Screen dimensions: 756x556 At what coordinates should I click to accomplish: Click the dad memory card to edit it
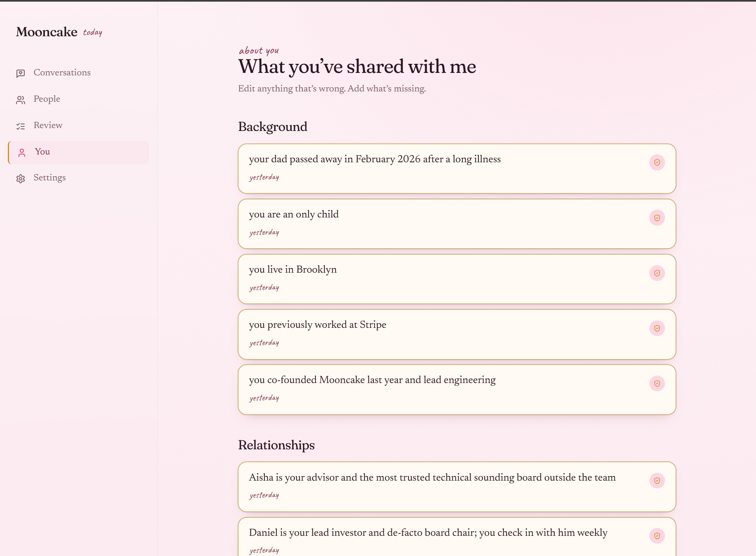tap(374, 159)
